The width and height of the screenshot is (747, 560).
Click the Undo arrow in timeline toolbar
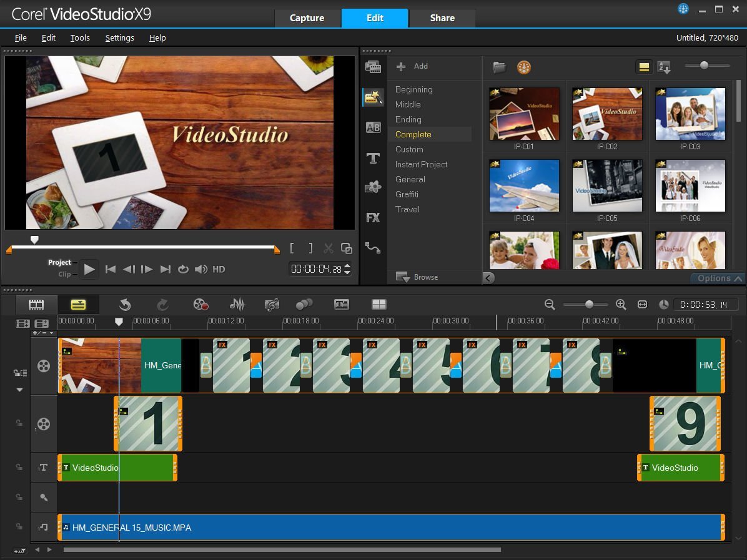(x=125, y=304)
